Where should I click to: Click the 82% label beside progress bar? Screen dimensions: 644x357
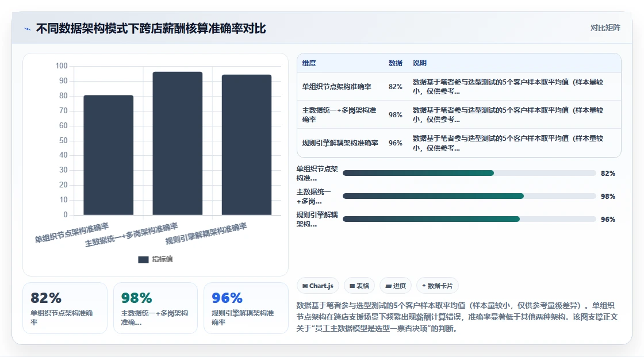[608, 174]
